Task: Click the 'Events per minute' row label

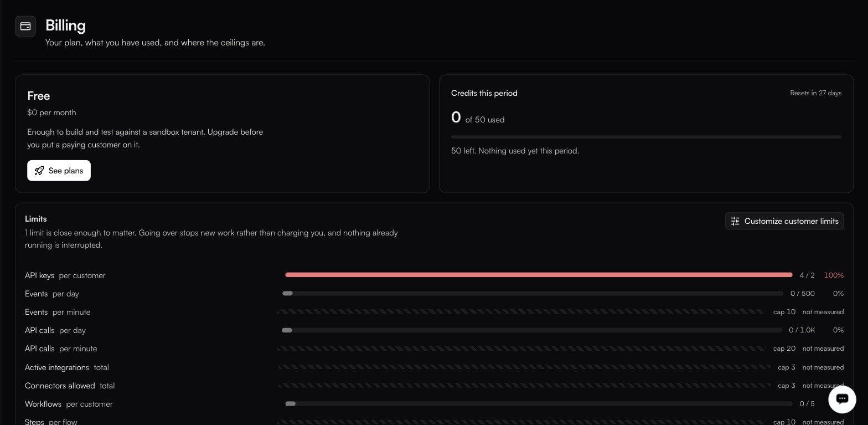Action: point(58,312)
